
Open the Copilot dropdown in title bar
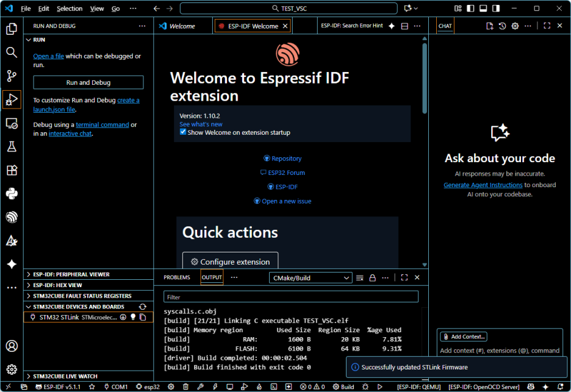point(411,9)
